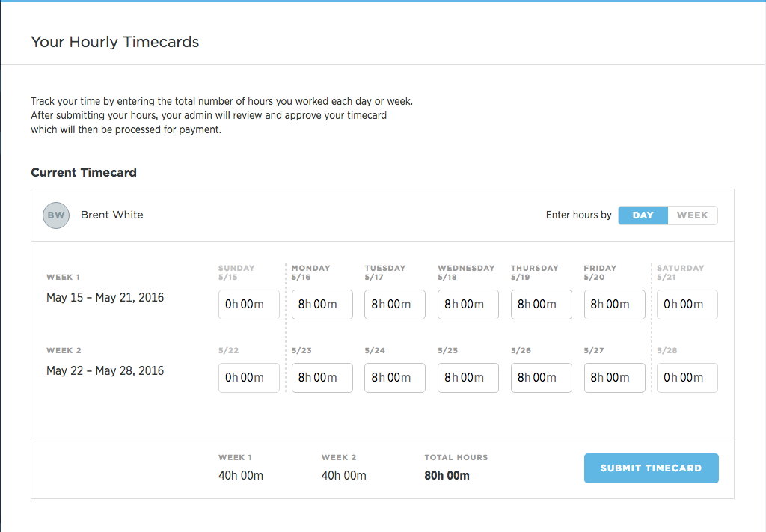766x532 pixels.
Task: Edit Friday 5/27 time input
Action: [614, 377]
